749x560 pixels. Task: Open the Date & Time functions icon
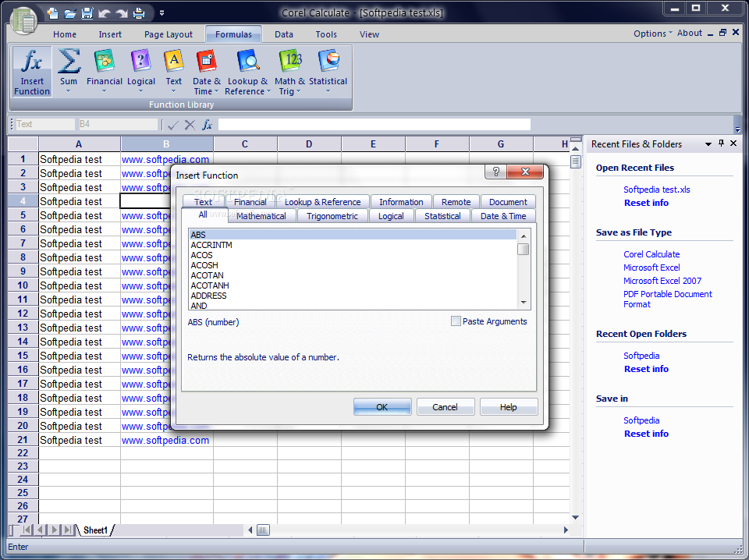click(x=206, y=62)
